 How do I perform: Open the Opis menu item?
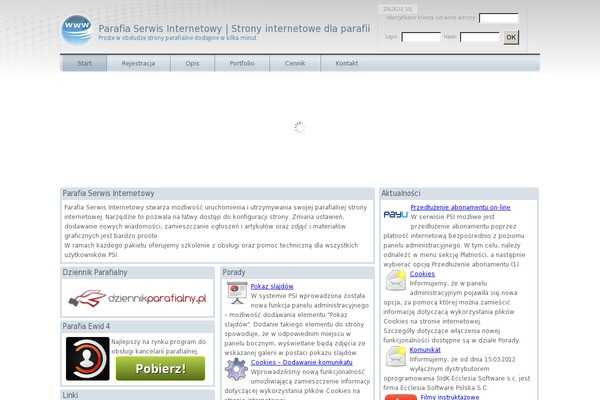[192, 63]
